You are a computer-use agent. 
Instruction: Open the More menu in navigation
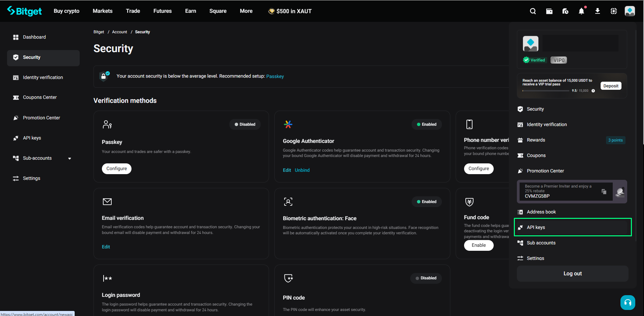coord(246,11)
